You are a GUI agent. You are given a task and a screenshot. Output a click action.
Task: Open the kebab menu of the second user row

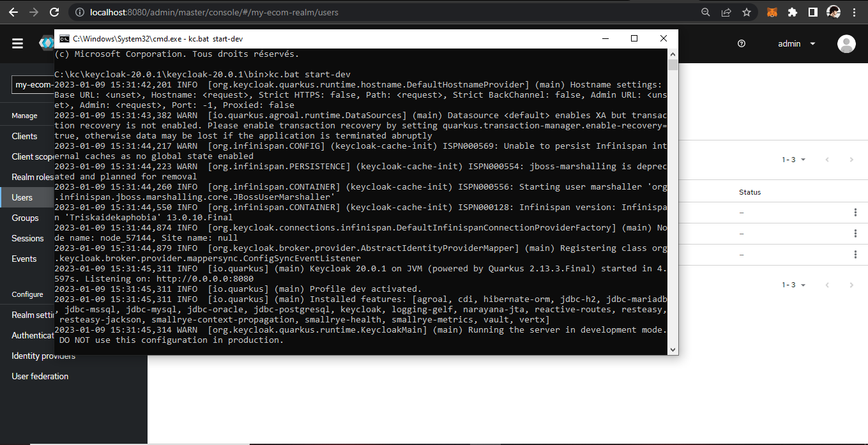tap(855, 234)
